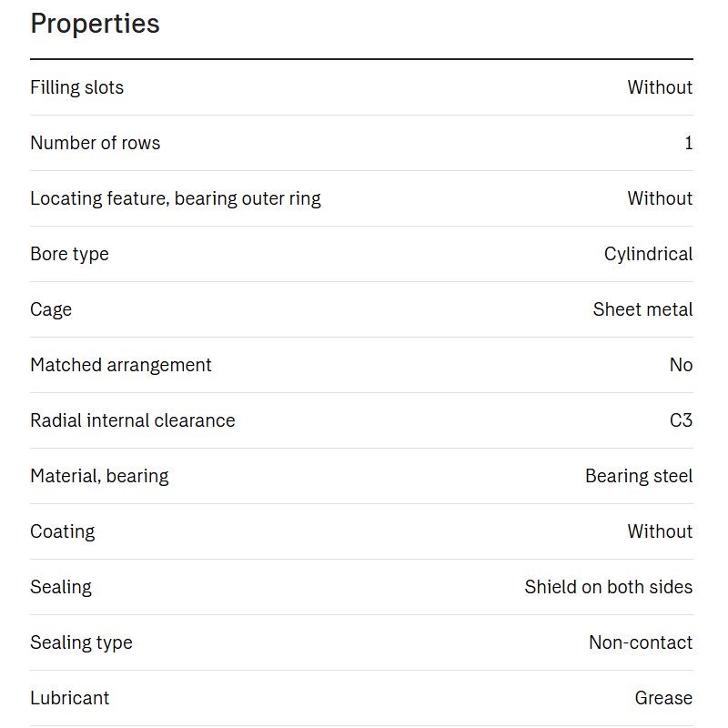Click the Radial internal clearance label

click(x=133, y=420)
